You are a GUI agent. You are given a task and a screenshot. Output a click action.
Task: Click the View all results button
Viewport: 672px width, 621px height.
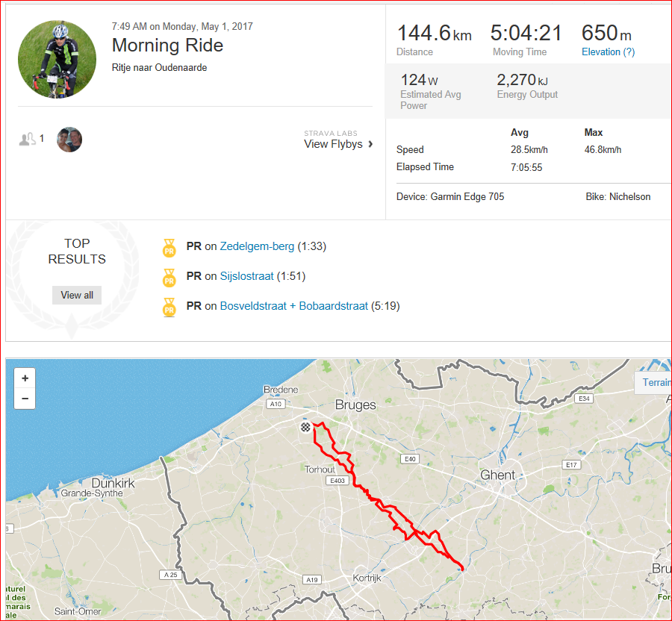77,295
